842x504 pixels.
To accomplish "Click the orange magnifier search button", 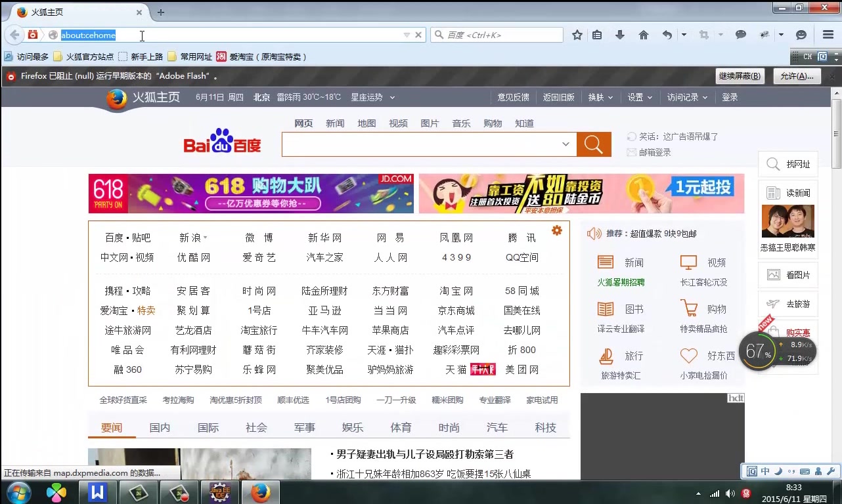I will (x=594, y=144).
